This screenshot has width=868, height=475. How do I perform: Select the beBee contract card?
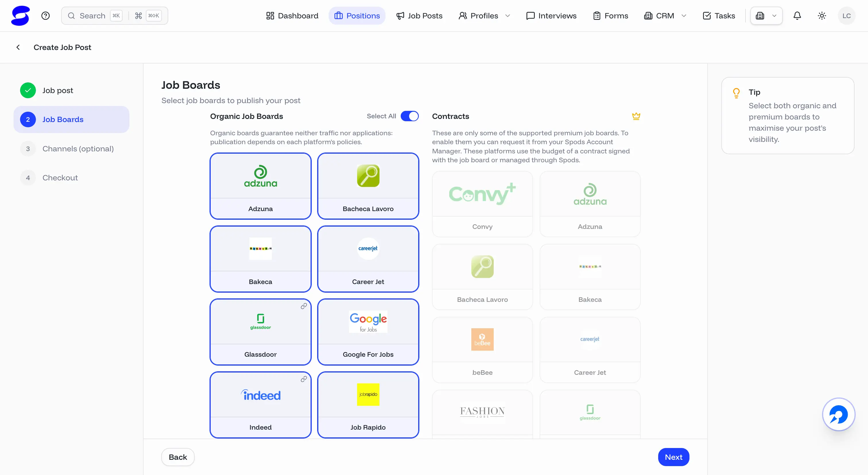482,350
